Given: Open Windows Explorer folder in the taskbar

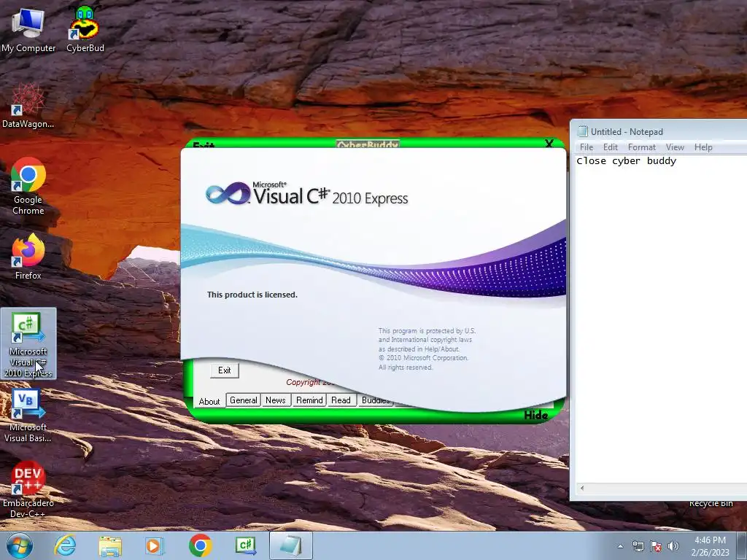Looking at the screenshot, I should [x=110, y=545].
